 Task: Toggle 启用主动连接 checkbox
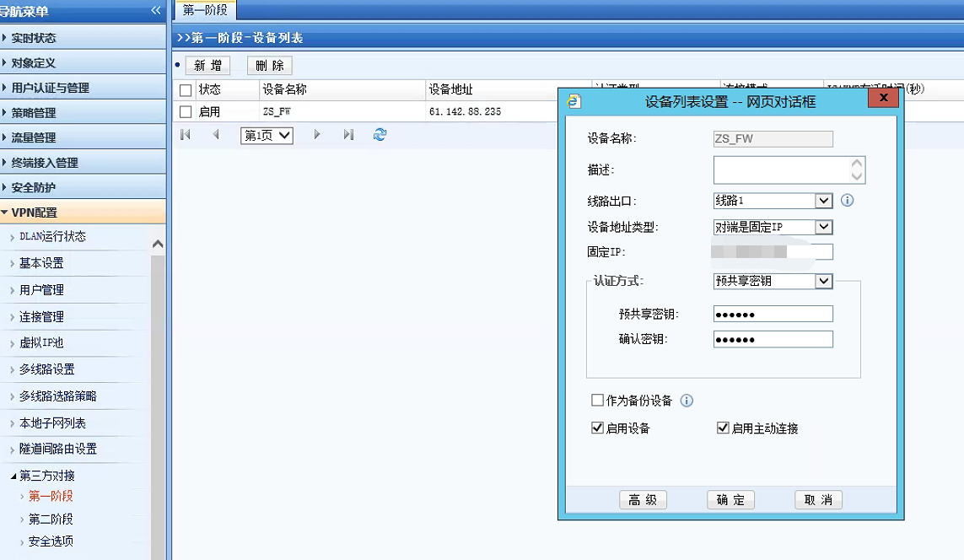tap(723, 428)
